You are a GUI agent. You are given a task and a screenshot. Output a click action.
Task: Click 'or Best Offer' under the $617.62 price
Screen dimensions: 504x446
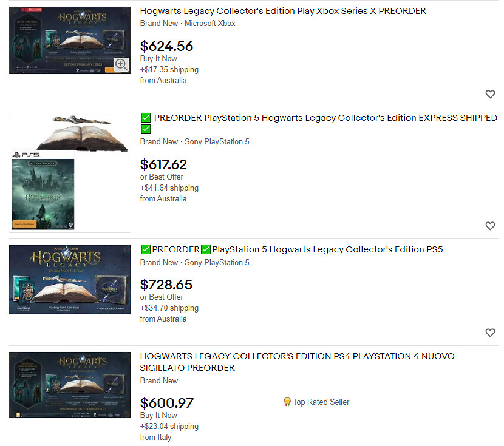(162, 177)
